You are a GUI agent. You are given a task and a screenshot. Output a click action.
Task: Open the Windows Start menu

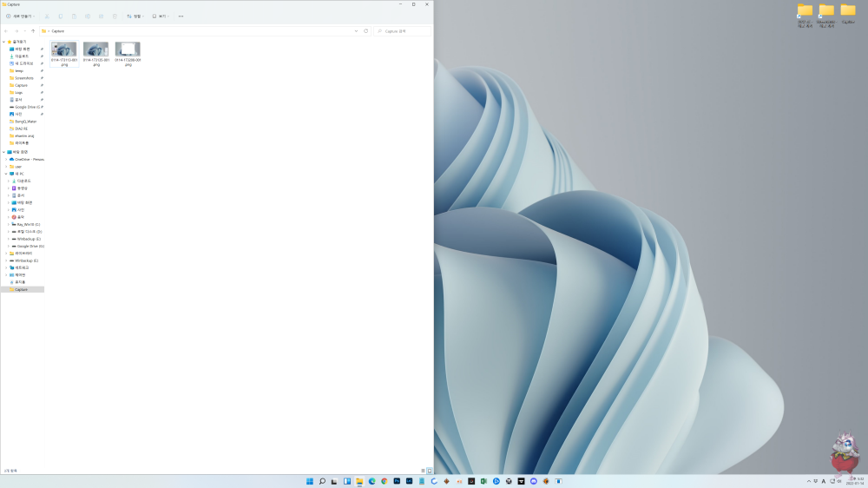(x=310, y=481)
